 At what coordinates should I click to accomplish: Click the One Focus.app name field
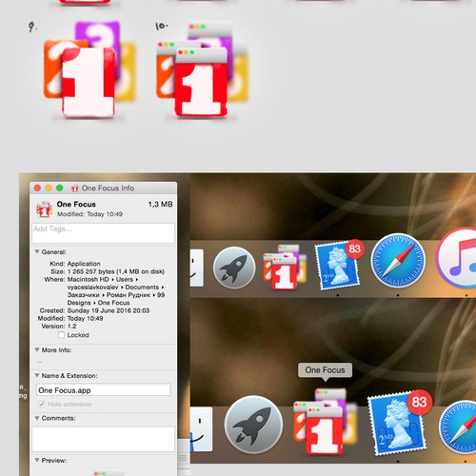tap(103, 389)
